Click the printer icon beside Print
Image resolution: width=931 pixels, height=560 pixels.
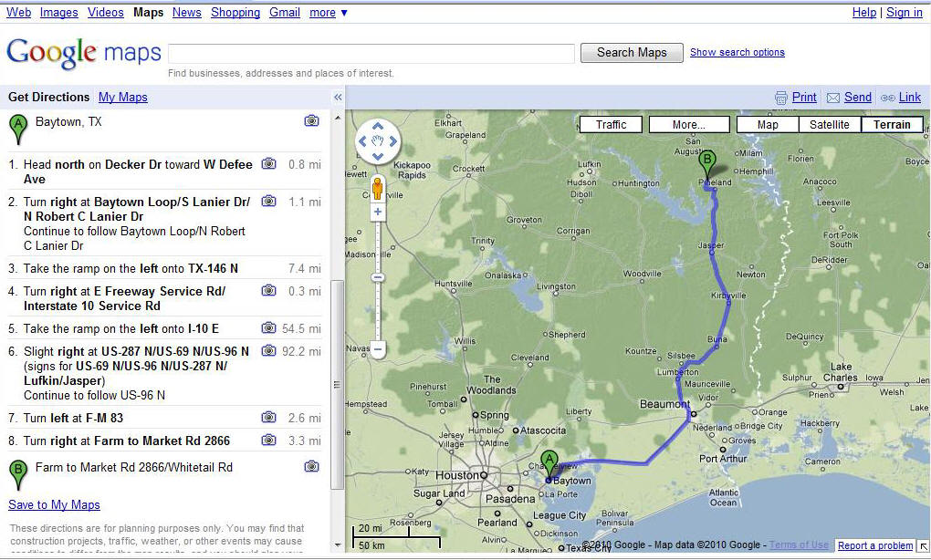(780, 98)
